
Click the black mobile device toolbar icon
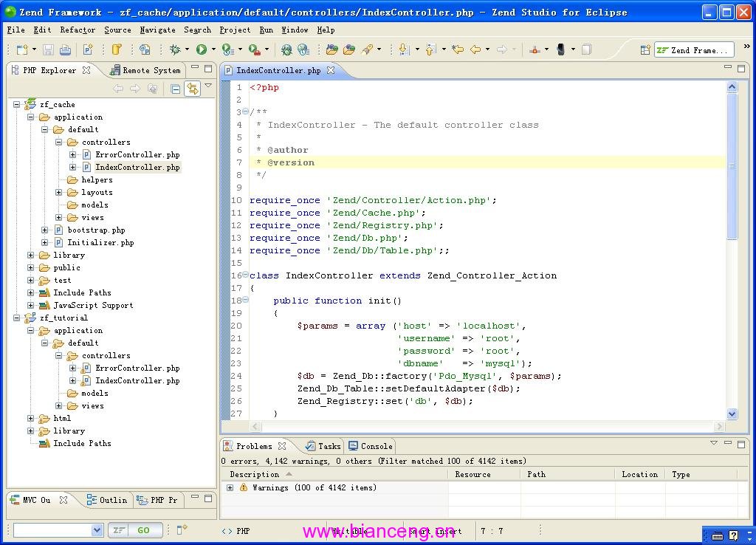(x=561, y=49)
